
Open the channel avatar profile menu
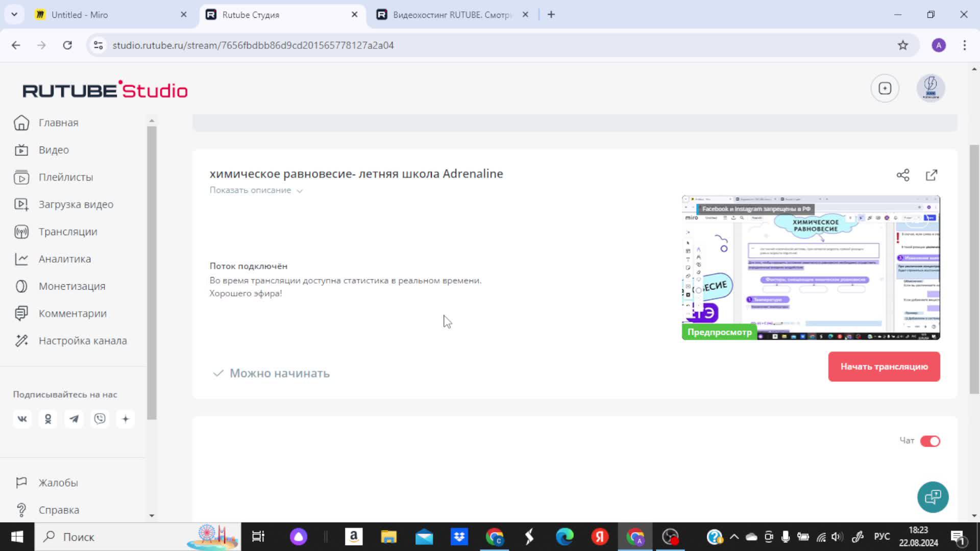click(930, 88)
